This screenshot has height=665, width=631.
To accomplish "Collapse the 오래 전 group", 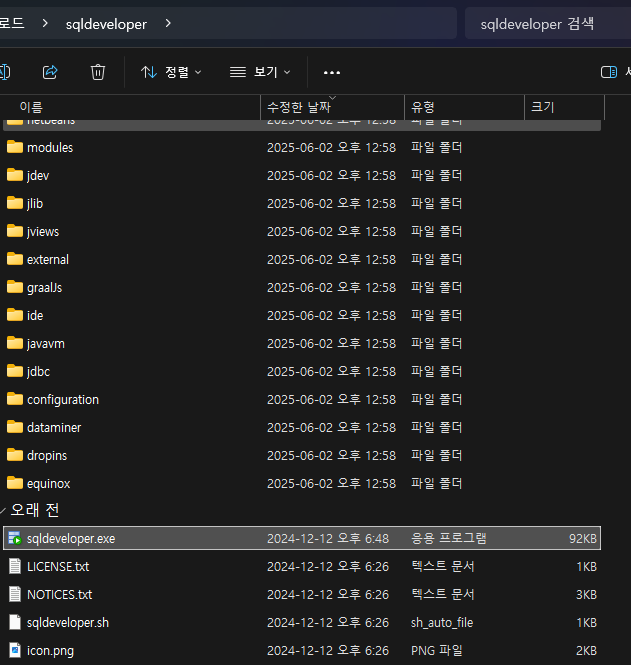I will click(x=3, y=511).
